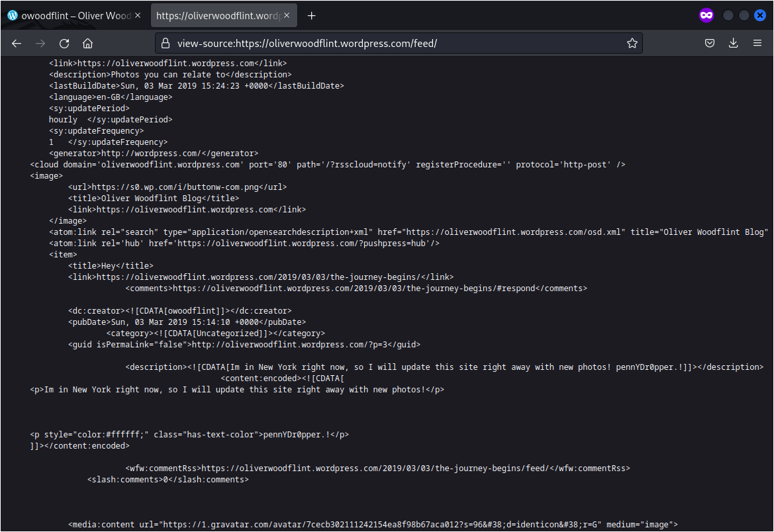774x532 pixels.
Task: Bookmark this page with the star icon
Action: [x=632, y=44]
